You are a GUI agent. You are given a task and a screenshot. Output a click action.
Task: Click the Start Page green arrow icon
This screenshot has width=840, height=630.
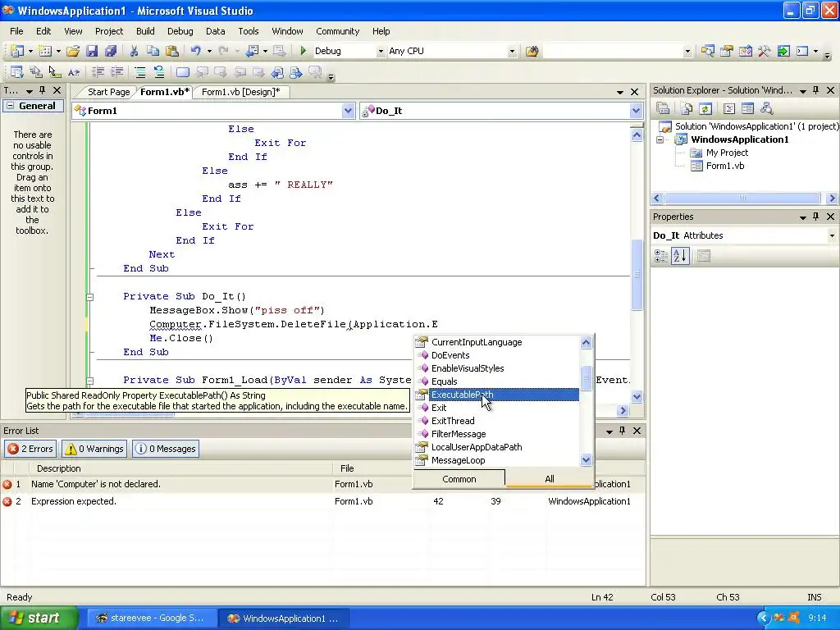(783, 51)
